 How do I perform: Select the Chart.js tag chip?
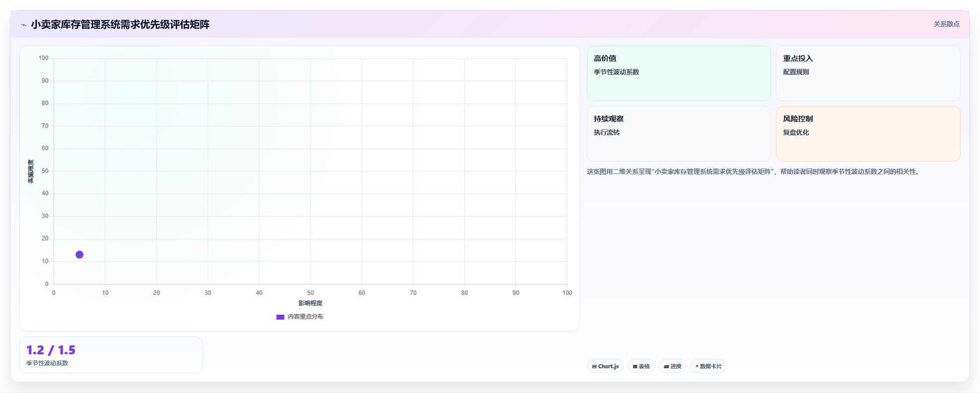(605, 366)
